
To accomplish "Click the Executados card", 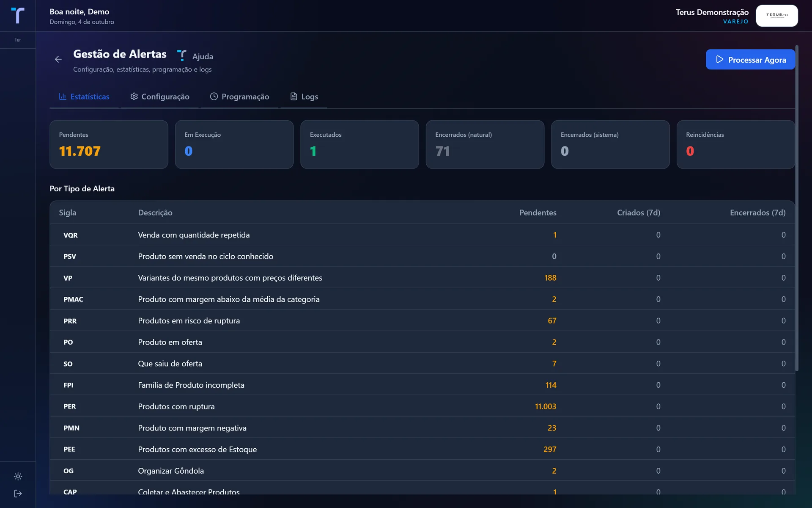I will pyautogui.click(x=359, y=144).
